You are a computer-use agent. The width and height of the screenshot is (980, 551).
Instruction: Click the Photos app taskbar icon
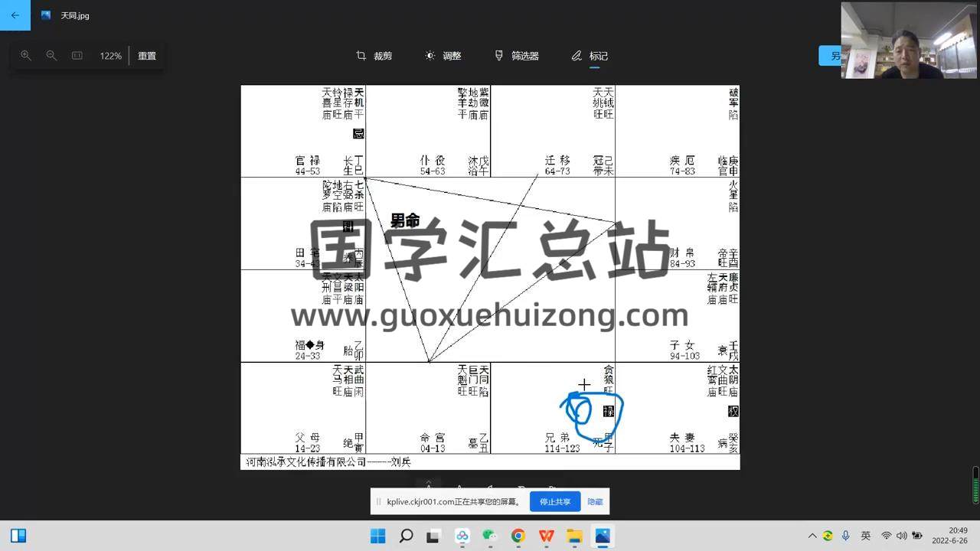coord(603,536)
